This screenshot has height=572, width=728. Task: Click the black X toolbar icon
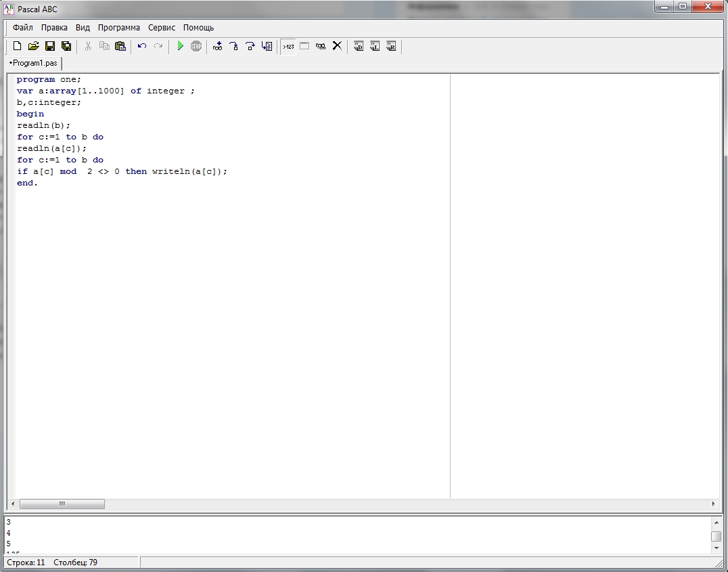coord(337,46)
